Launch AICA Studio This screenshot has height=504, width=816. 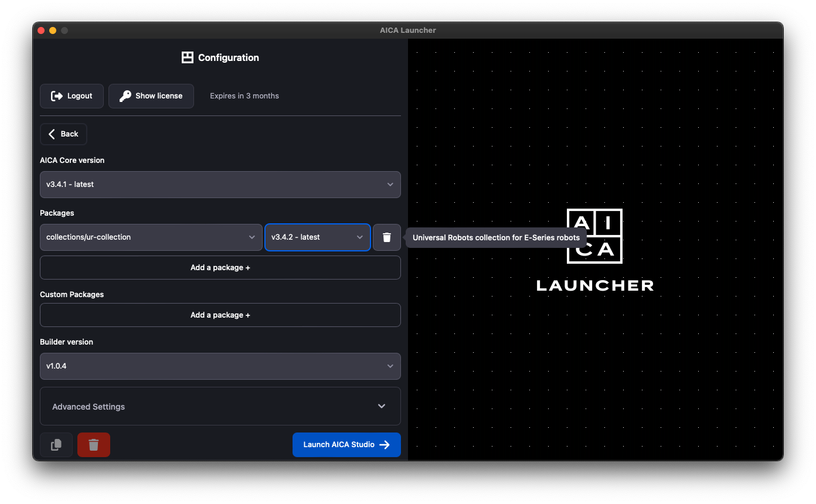point(346,445)
